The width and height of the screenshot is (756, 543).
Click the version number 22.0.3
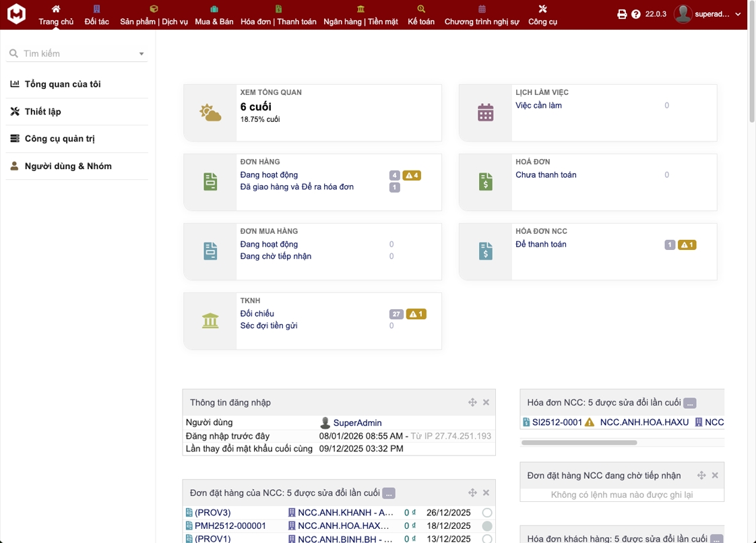(x=656, y=14)
